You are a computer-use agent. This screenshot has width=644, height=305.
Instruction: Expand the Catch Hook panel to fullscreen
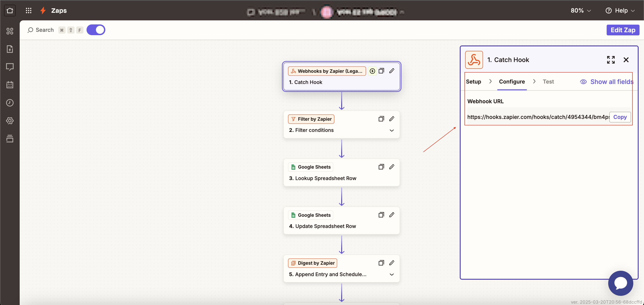click(611, 60)
